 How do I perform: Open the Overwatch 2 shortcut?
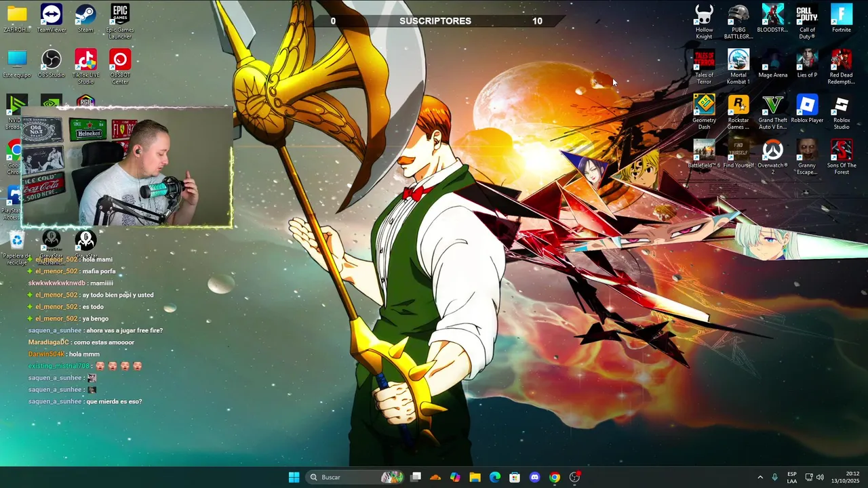[x=772, y=157]
